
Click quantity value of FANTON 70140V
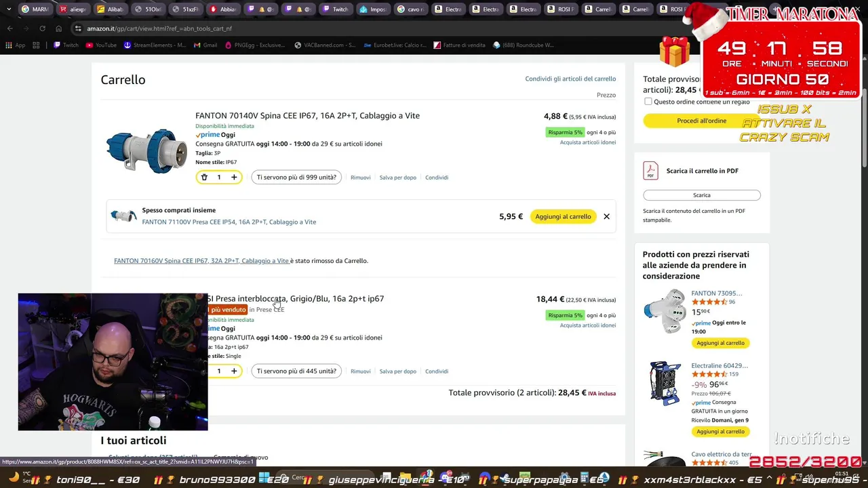[x=218, y=178]
